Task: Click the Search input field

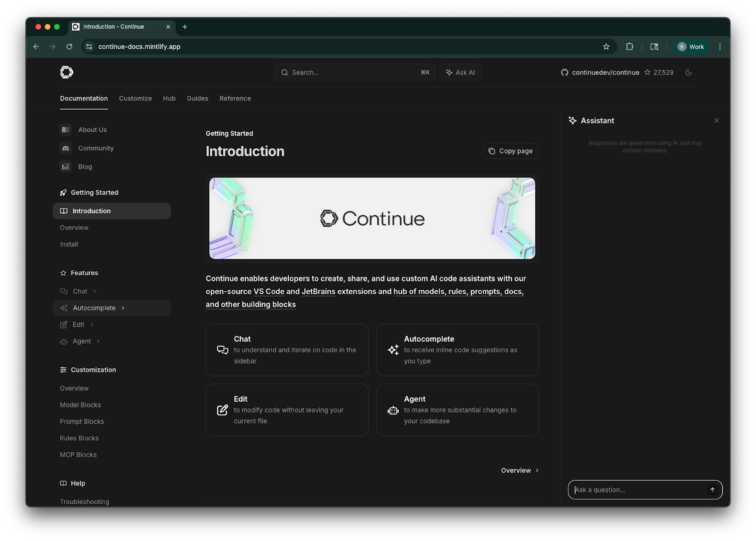Action: (x=355, y=72)
